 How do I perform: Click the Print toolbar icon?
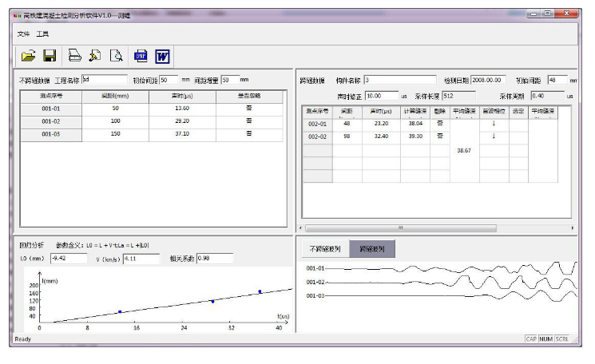(x=74, y=56)
